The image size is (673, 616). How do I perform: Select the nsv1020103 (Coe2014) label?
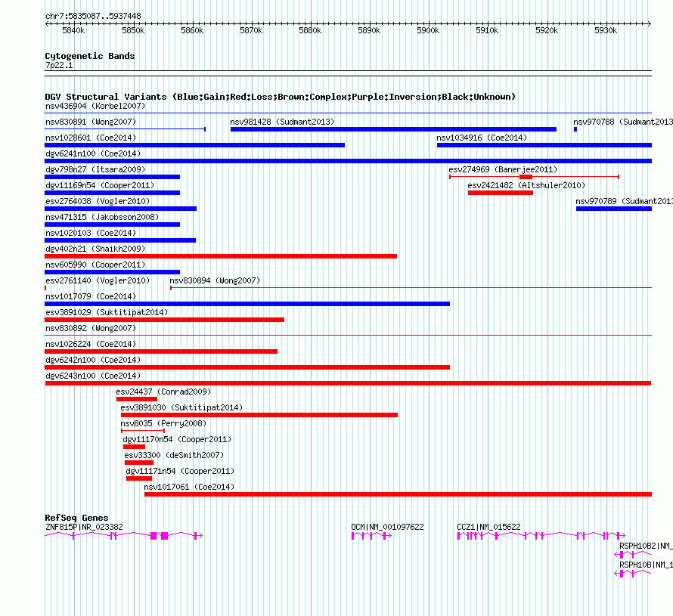91,233
